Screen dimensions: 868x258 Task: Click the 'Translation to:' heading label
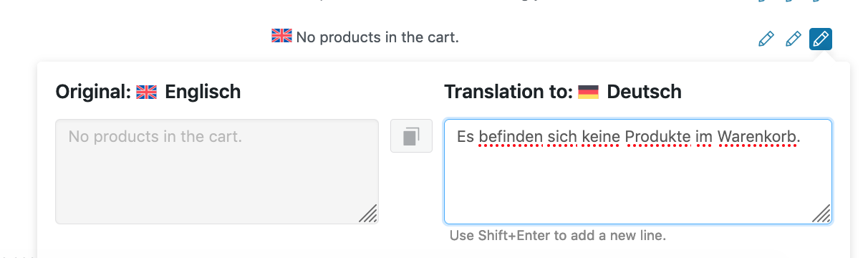[x=508, y=92]
